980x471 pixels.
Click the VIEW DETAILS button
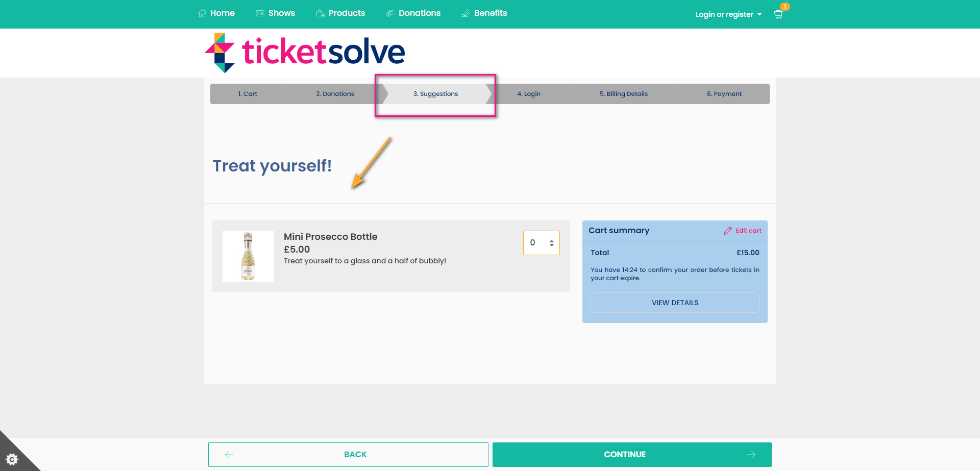pos(675,303)
